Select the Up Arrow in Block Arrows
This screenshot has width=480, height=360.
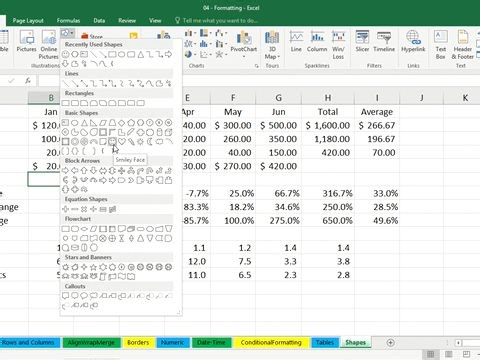84,171
